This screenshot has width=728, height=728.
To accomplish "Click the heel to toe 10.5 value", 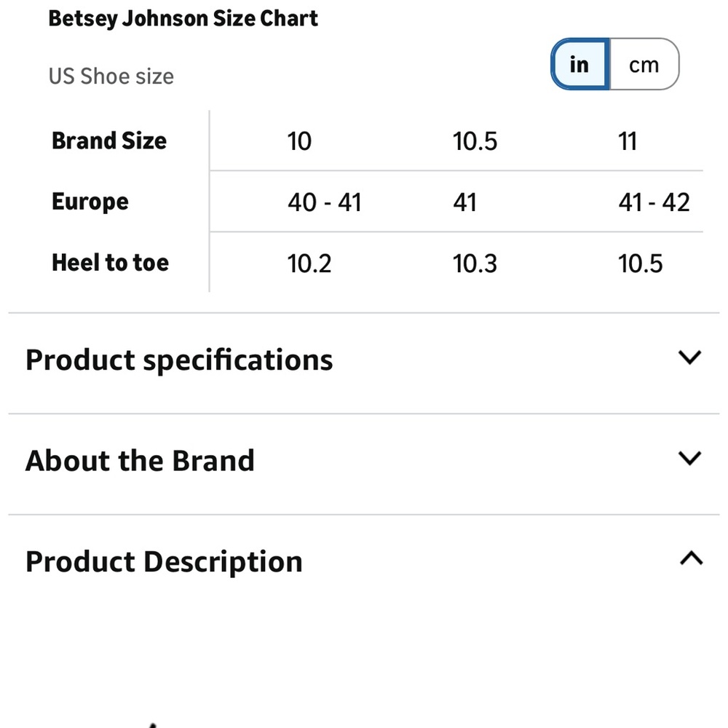I will click(640, 264).
